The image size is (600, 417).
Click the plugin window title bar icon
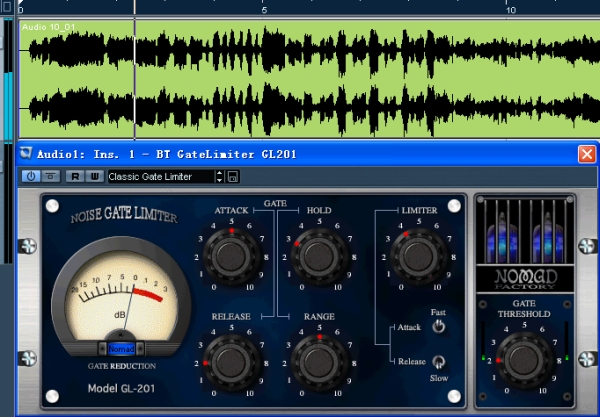tap(26, 153)
